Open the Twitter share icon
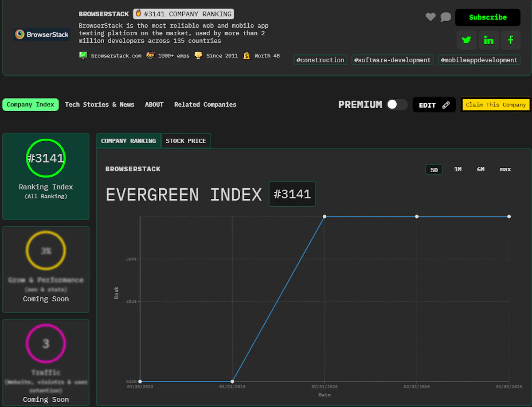Viewport: 532px width, 407px height. pos(466,40)
